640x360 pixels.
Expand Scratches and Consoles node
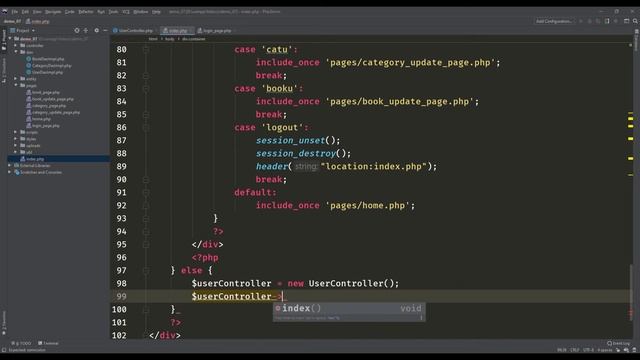tap(10, 172)
